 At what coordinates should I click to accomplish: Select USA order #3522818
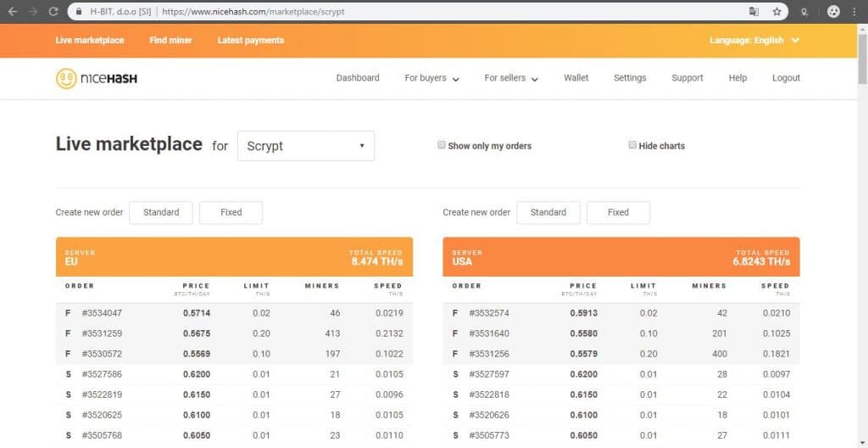point(621,395)
